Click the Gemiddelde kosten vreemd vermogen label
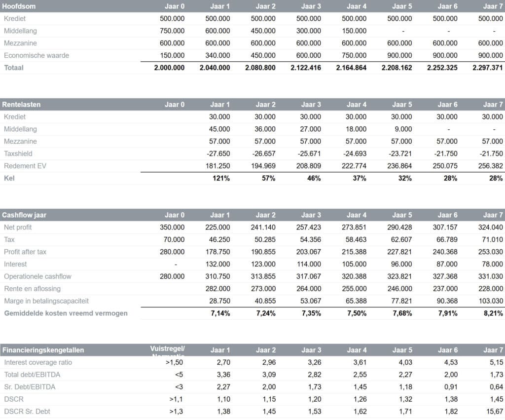 (66, 313)
